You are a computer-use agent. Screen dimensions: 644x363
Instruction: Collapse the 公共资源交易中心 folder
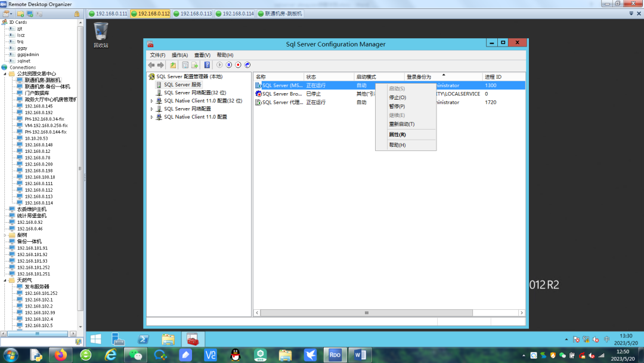tap(5, 74)
